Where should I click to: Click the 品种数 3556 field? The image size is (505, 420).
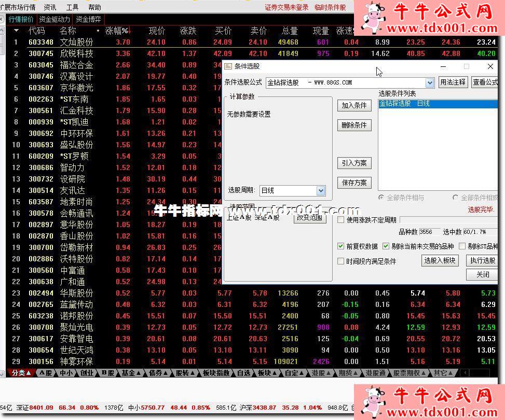pos(430,232)
